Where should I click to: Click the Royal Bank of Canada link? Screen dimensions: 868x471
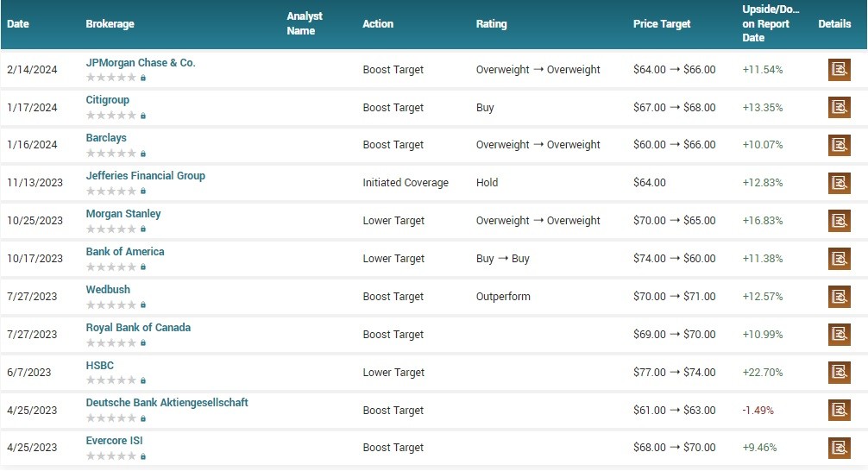coord(138,328)
